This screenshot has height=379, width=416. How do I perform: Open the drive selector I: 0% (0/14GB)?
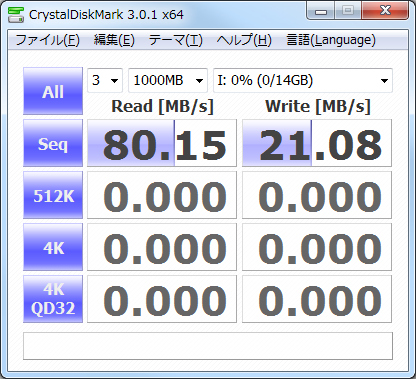pyautogui.click(x=303, y=80)
